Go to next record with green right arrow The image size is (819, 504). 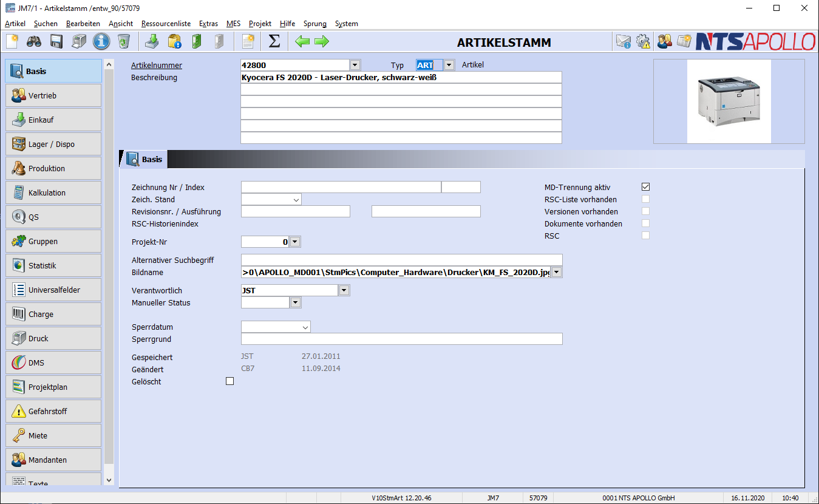coord(322,41)
